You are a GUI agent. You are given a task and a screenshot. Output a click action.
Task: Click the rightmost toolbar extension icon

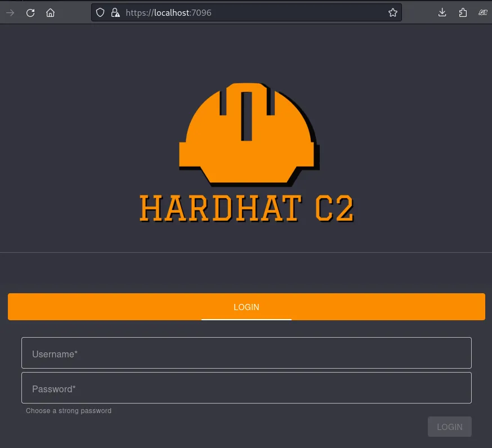point(482,12)
